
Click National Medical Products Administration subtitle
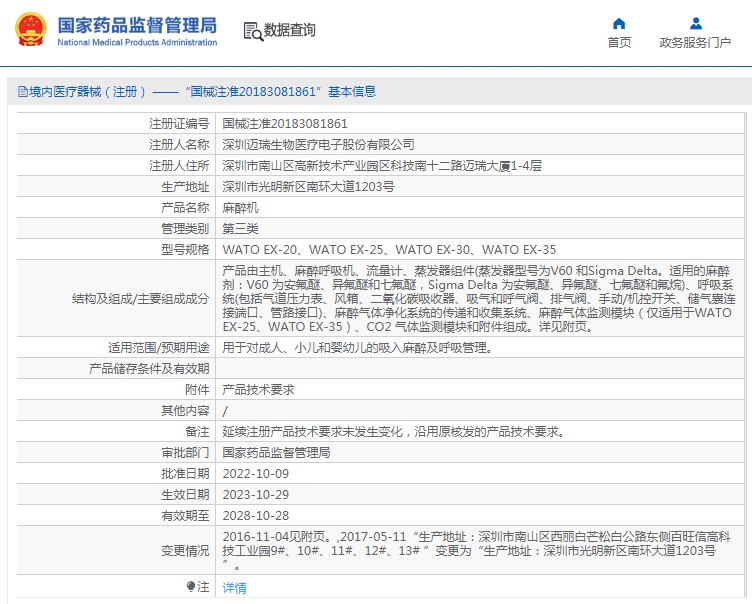click(x=137, y=42)
